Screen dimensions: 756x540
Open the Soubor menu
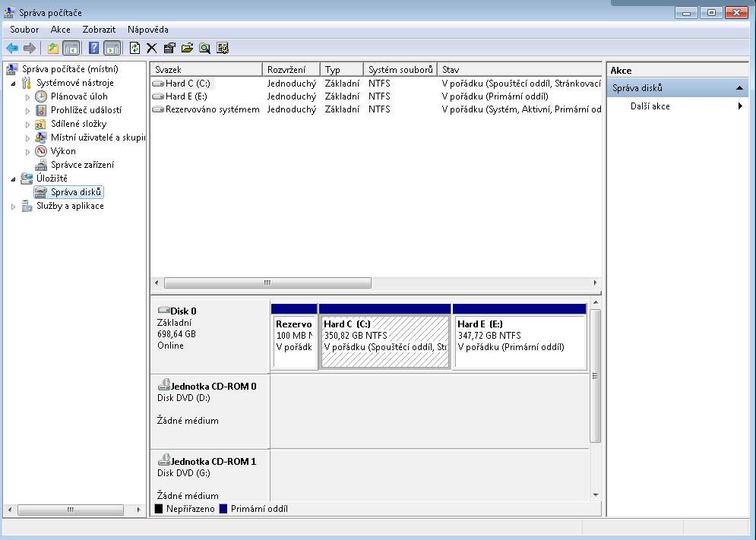[x=24, y=30]
